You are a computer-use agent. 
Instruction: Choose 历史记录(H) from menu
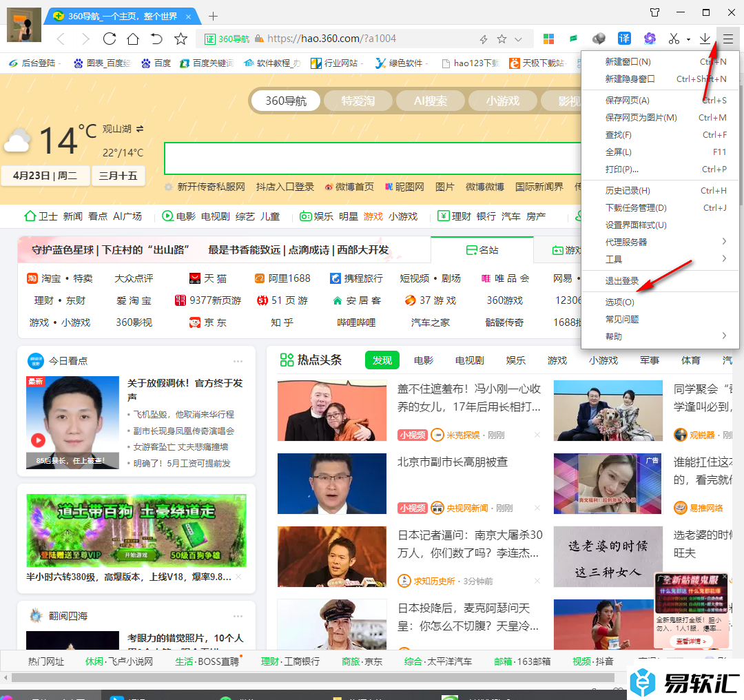(x=660, y=190)
